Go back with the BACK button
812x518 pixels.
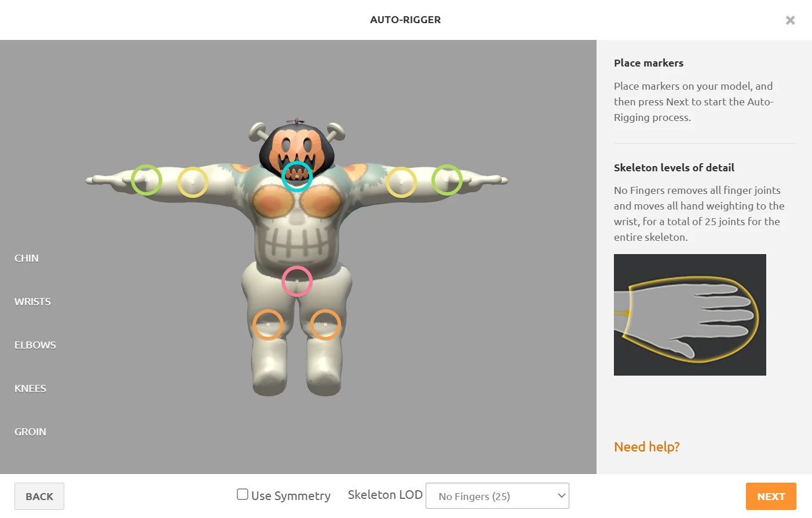click(x=39, y=497)
